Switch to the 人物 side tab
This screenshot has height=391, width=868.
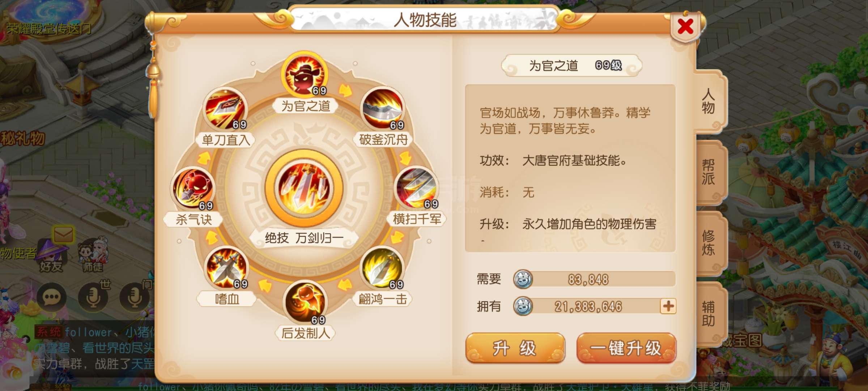[709, 101]
